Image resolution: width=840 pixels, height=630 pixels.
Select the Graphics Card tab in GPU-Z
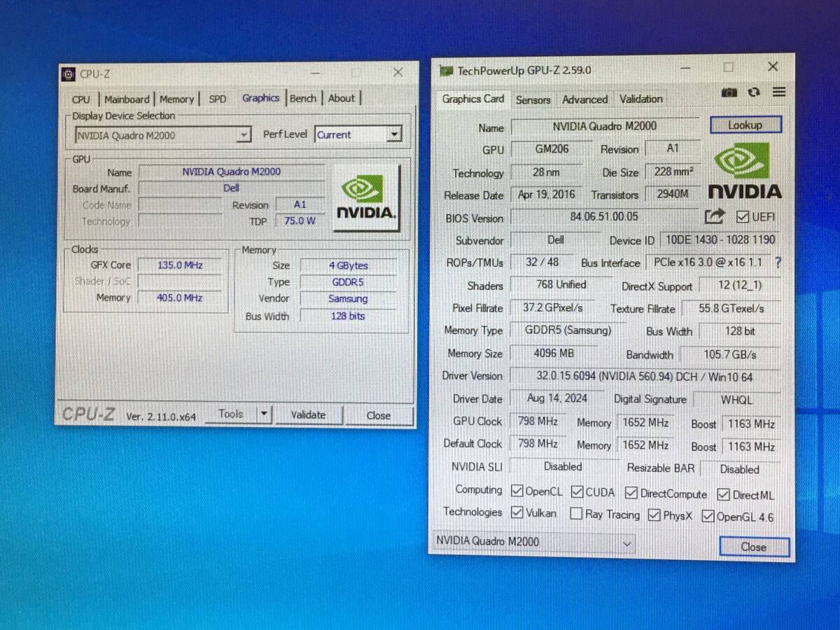tap(473, 99)
